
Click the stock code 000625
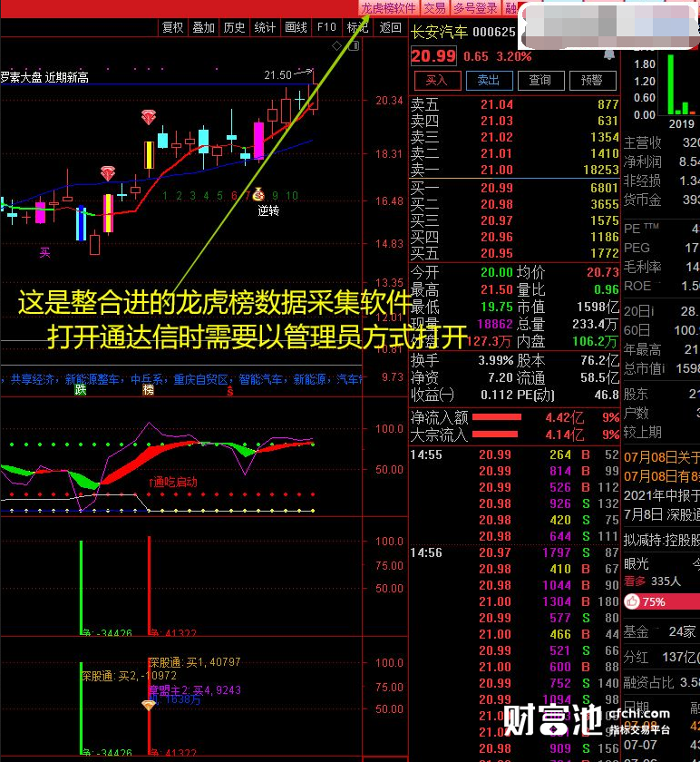pos(494,32)
